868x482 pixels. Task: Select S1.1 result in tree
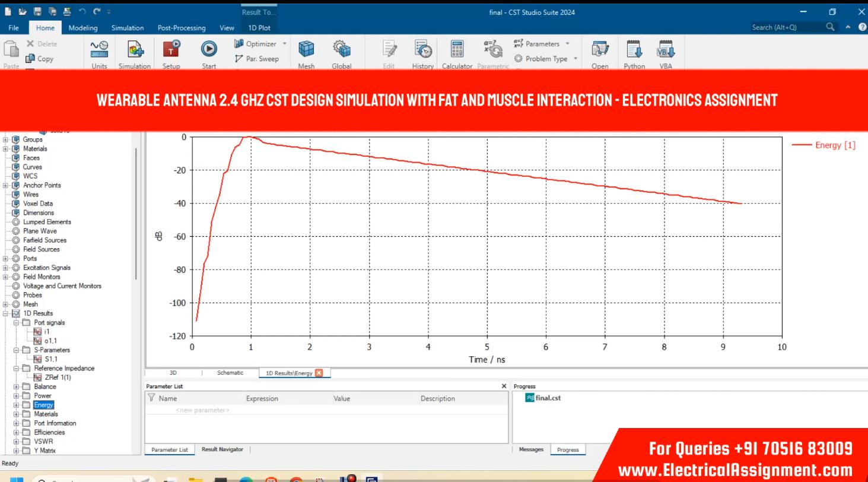click(x=50, y=359)
